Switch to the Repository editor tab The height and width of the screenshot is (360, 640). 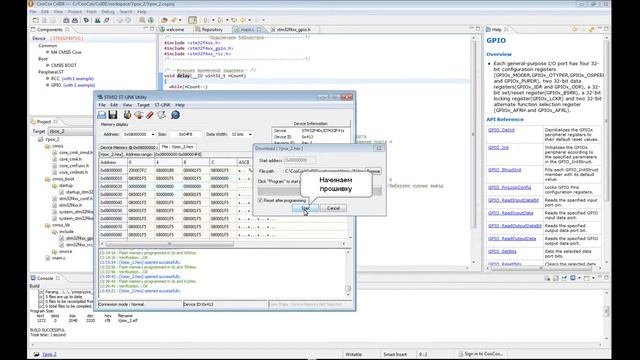(212, 29)
